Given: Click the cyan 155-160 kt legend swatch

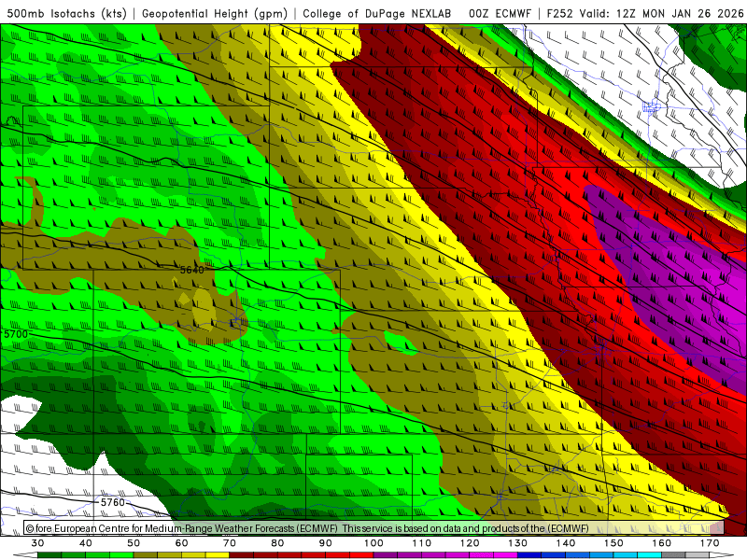Looking at the screenshot, I should tap(650, 555).
